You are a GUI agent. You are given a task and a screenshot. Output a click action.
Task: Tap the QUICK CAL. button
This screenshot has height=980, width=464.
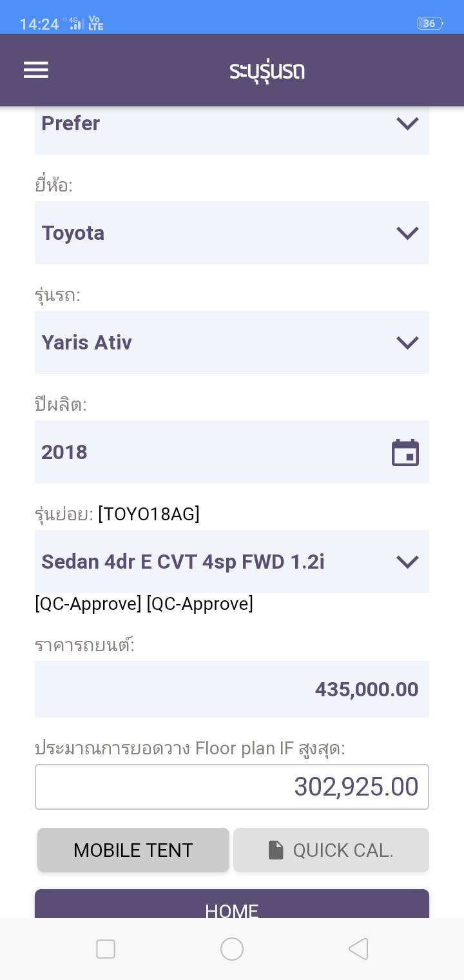[x=331, y=850]
